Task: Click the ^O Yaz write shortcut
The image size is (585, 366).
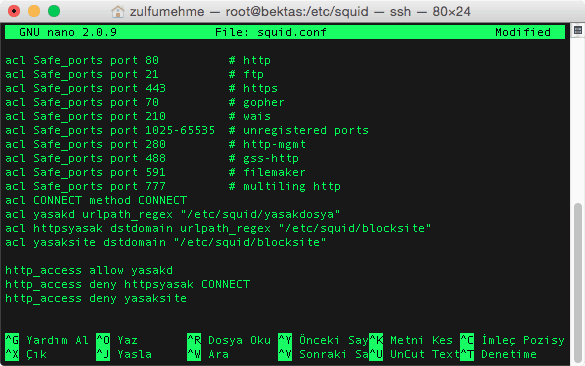Action: pos(117,340)
